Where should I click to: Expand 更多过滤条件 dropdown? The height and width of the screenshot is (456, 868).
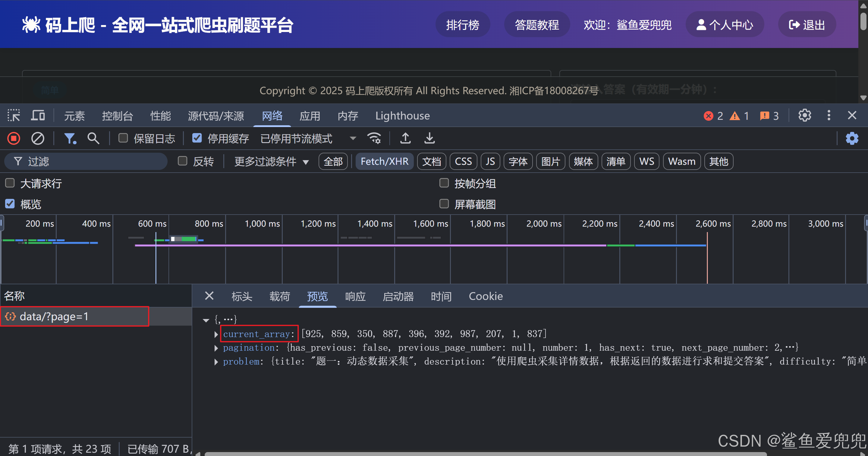271,161
